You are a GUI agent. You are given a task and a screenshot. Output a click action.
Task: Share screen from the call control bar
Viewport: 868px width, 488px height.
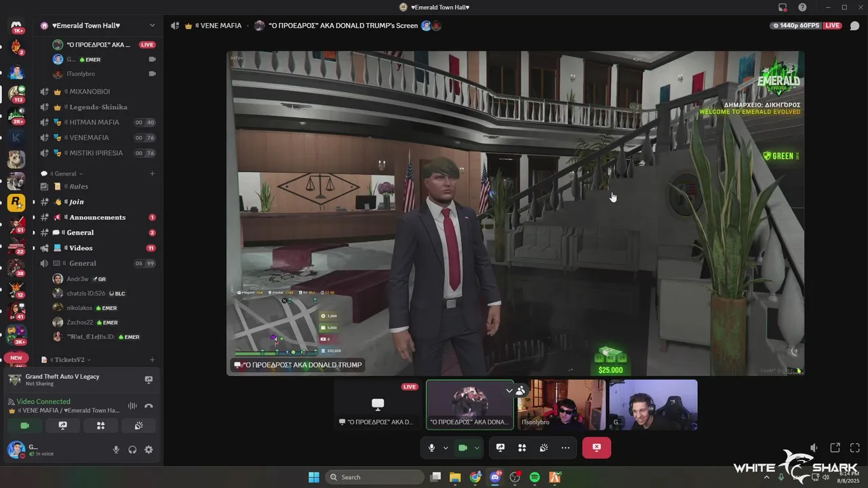coord(500,448)
